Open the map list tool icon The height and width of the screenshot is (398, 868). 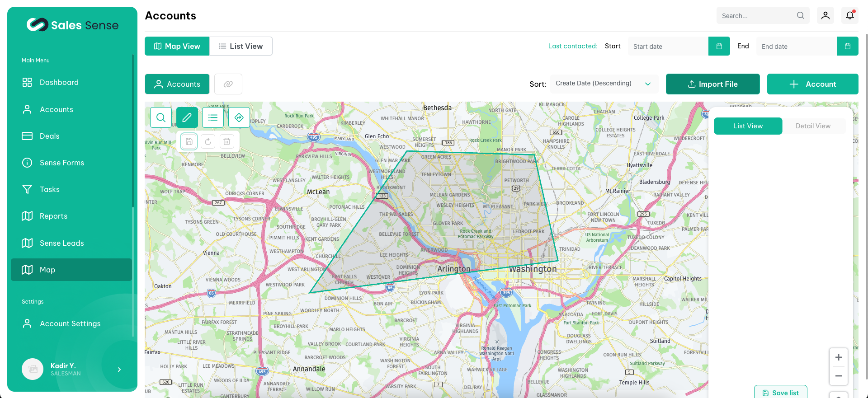pyautogui.click(x=213, y=118)
